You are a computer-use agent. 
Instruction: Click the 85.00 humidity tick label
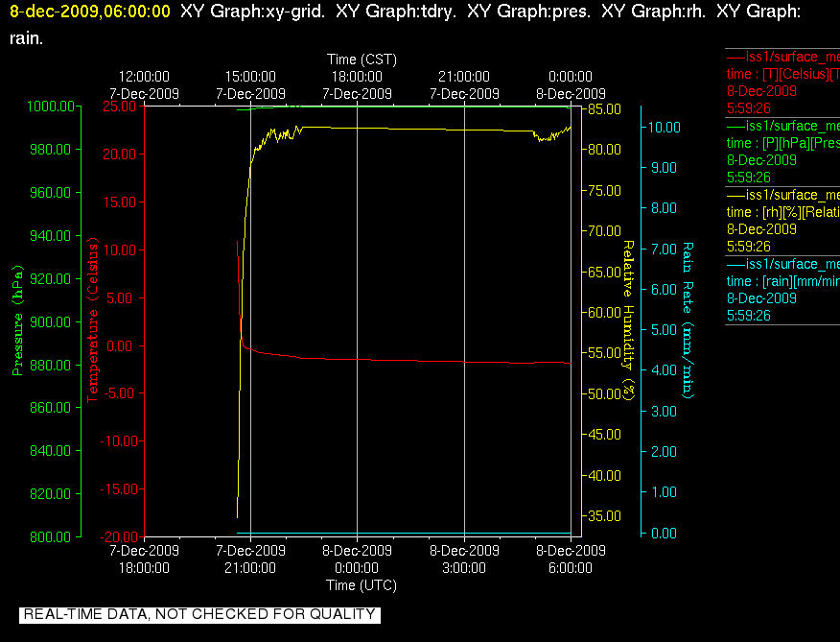point(604,108)
